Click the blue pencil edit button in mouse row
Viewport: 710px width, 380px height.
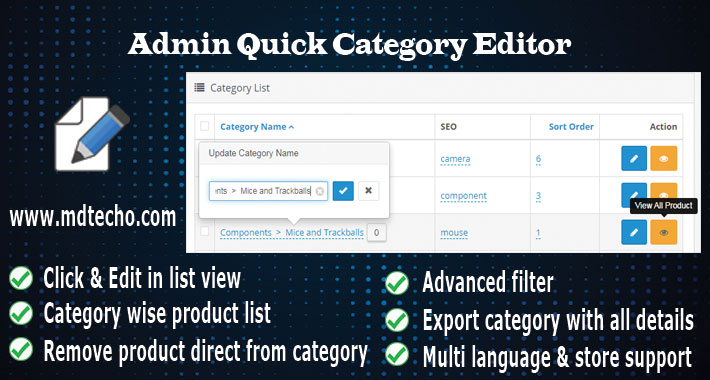pyautogui.click(x=634, y=232)
